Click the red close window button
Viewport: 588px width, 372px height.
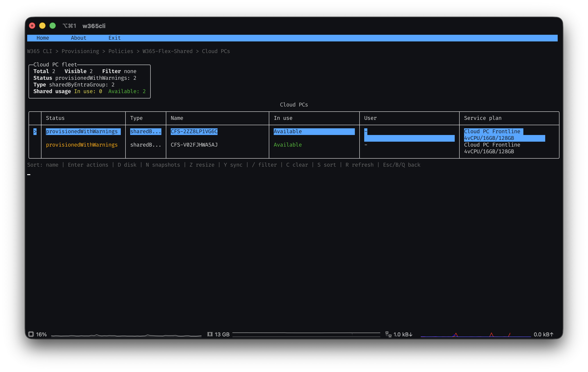point(32,26)
